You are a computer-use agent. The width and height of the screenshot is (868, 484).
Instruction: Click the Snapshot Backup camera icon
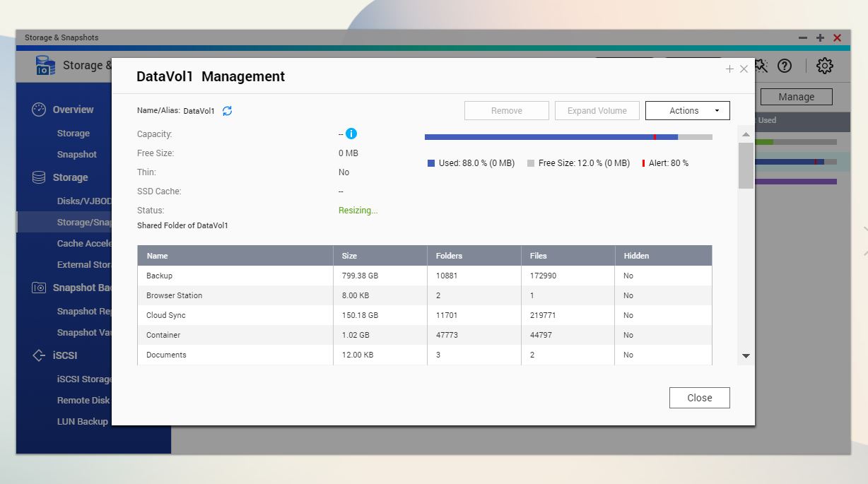40,288
